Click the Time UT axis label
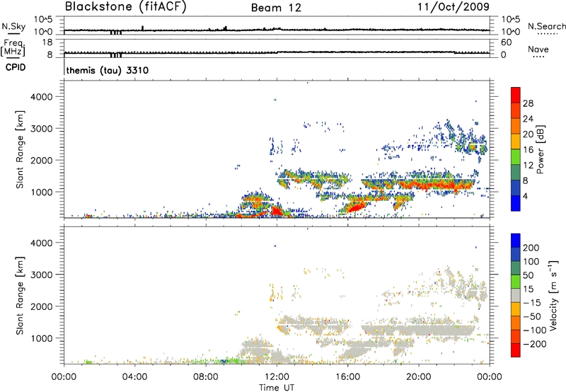 click(x=277, y=388)
